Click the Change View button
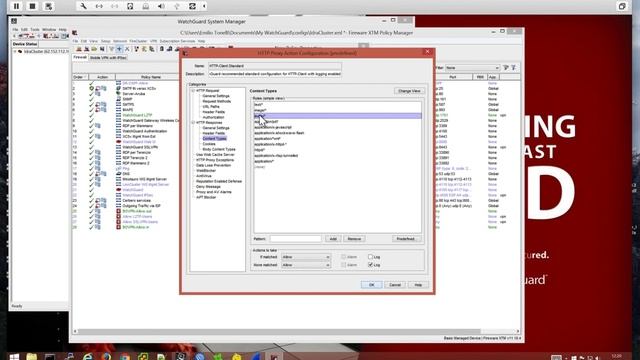 click(x=409, y=91)
